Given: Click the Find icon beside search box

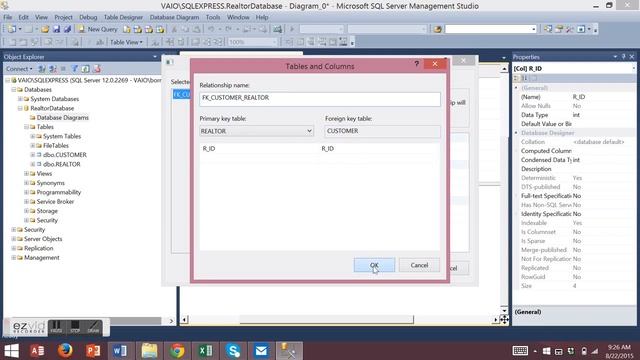Looking at the screenshot, I should click(x=438, y=29).
